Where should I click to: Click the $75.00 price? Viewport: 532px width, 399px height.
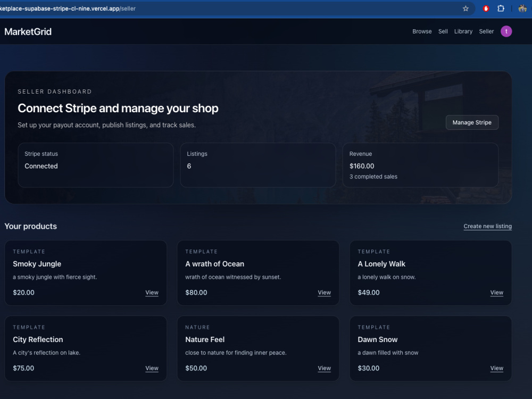[x=23, y=368]
